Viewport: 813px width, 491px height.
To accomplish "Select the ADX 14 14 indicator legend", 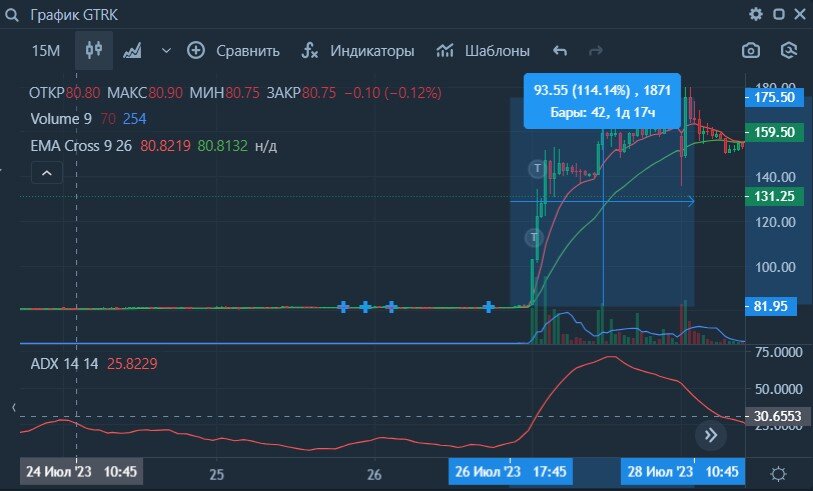I will (64, 363).
